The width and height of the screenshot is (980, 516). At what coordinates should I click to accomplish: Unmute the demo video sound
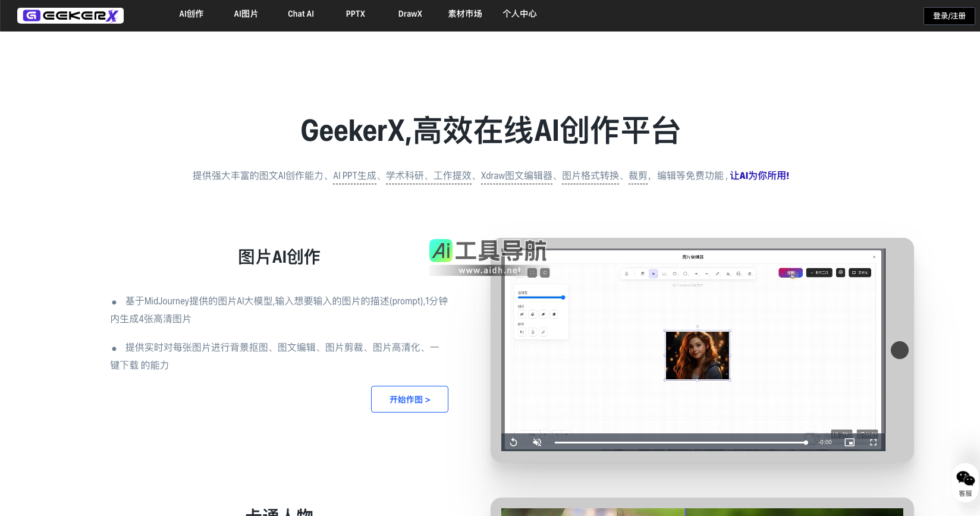[x=537, y=442]
